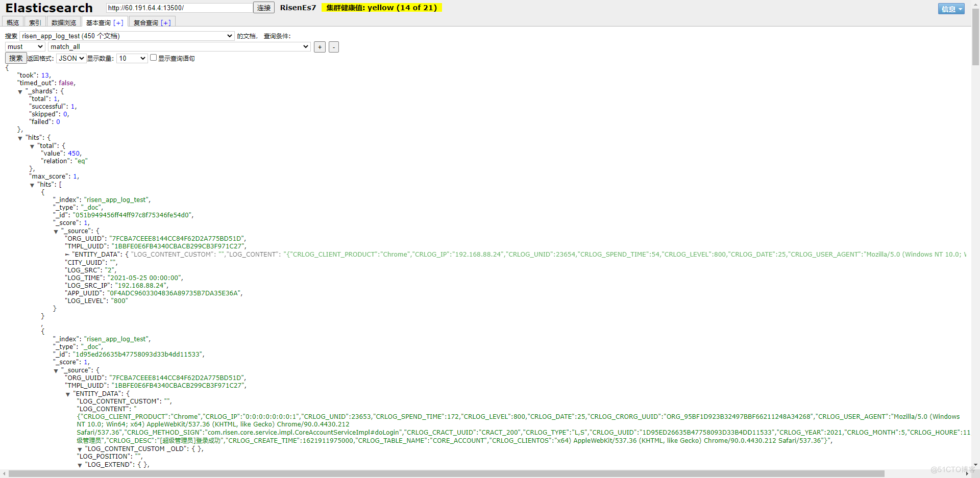This screenshot has width=980, height=478.
Task: Collapse the "_shards" JSON node
Action: (20, 92)
